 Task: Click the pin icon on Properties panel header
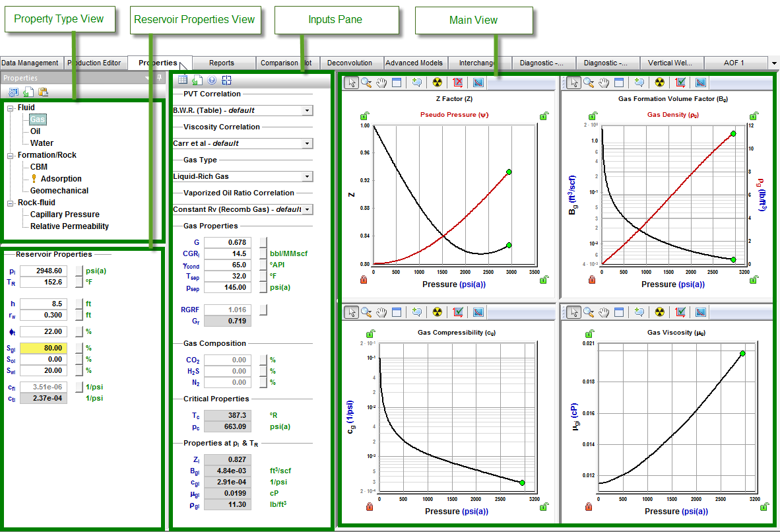click(159, 78)
